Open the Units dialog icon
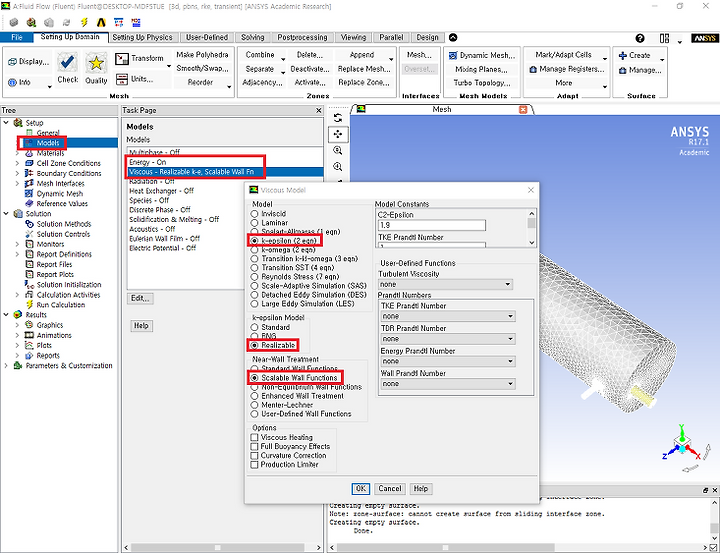This screenshot has width=720, height=553. pos(122,79)
